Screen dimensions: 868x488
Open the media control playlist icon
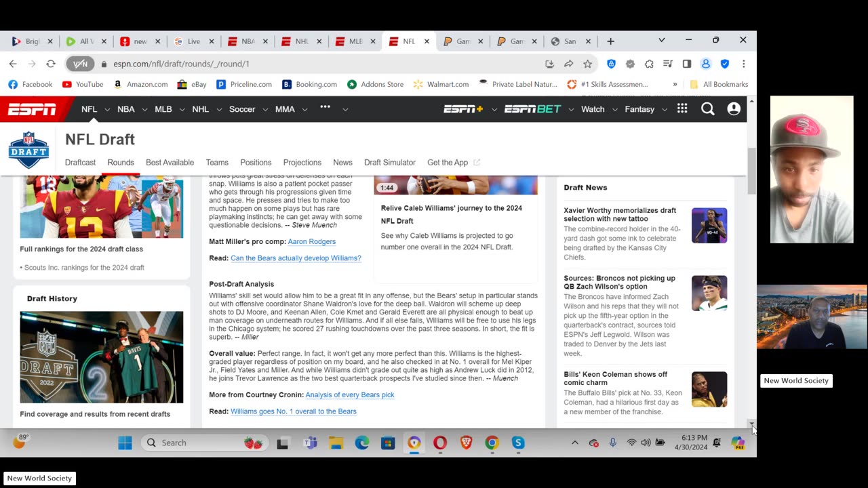[x=668, y=64]
